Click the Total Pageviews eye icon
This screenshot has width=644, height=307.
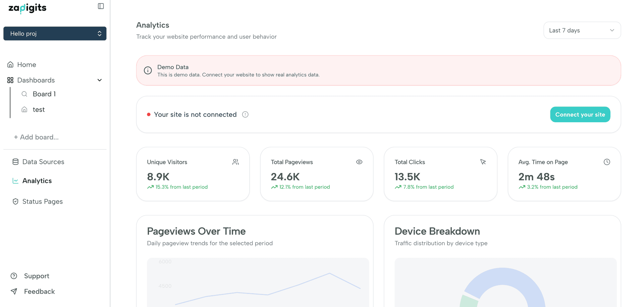point(359,162)
